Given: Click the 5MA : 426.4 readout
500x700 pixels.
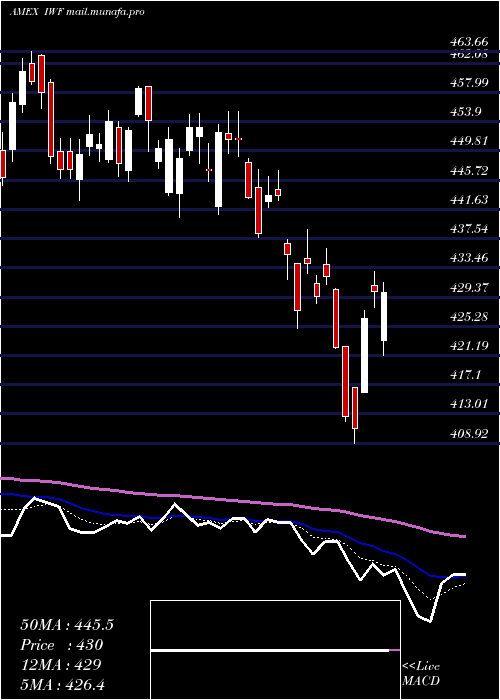Looking at the screenshot, I should [x=63, y=685].
